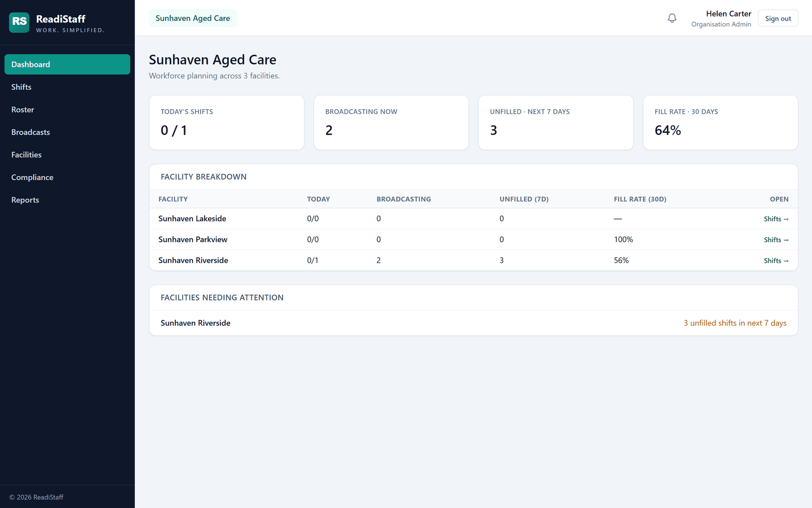Click the Organisation Admin role label
The height and width of the screenshot is (508, 812).
[x=721, y=25]
